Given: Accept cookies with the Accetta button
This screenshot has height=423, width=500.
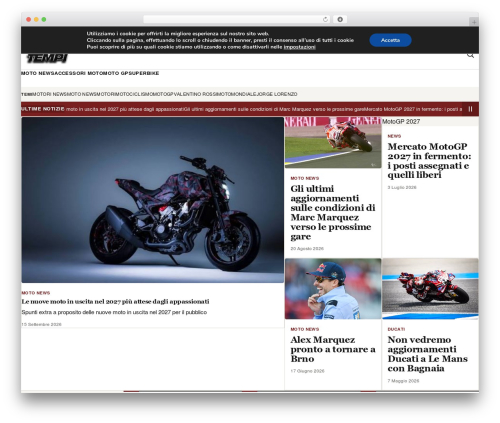Looking at the screenshot, I should tap(390, 40).
